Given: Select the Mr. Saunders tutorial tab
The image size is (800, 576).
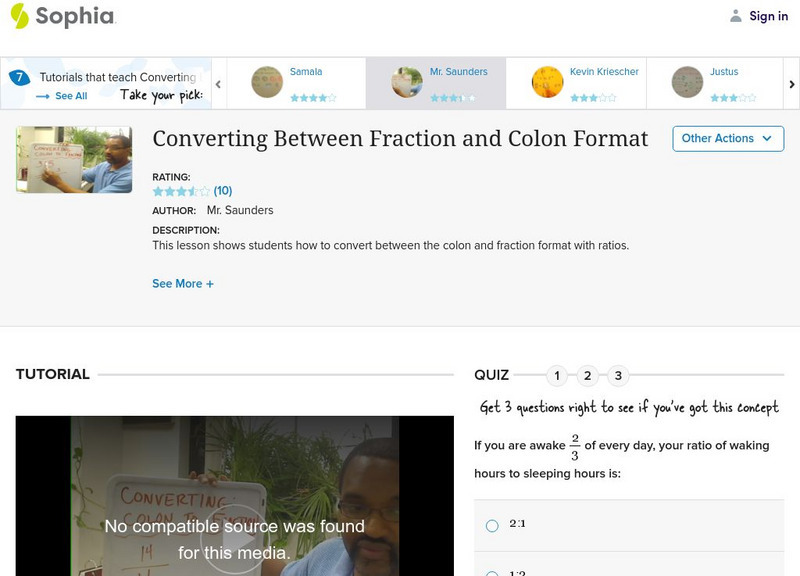Looking at the screenshot, I should coord(435,82).
